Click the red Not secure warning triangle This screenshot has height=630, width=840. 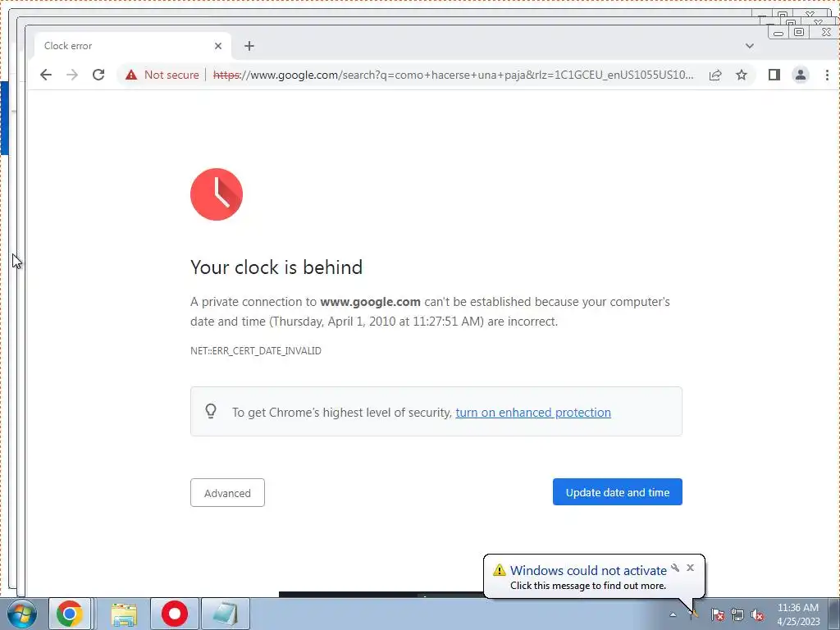[131, 75]
